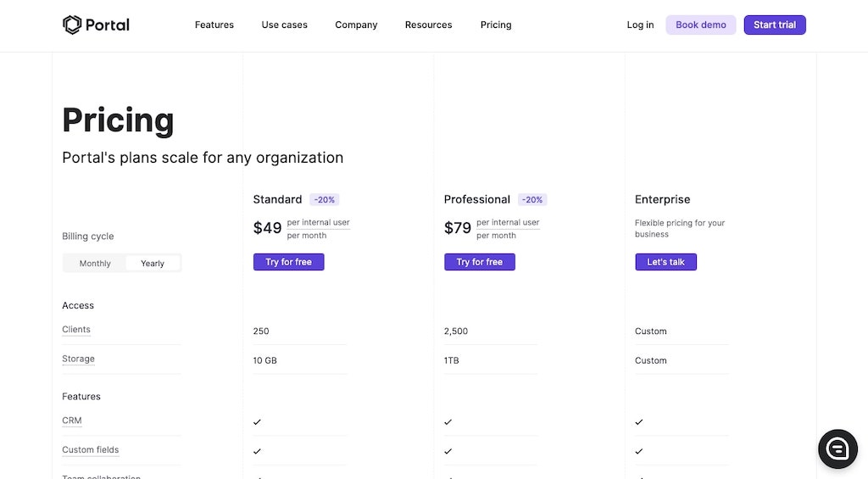Open the Features navigation menu

214,25
